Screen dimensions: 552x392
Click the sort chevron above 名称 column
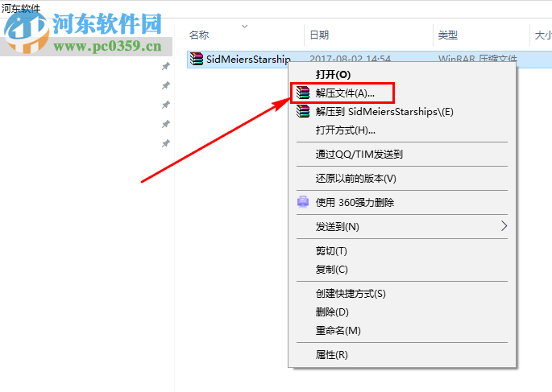(x=245, y=27)
